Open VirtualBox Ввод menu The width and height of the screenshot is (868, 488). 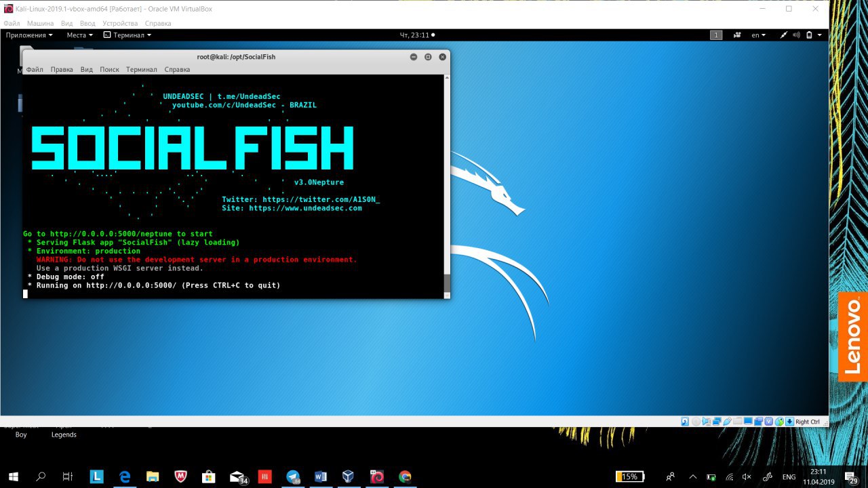click(x=87, y=23)
